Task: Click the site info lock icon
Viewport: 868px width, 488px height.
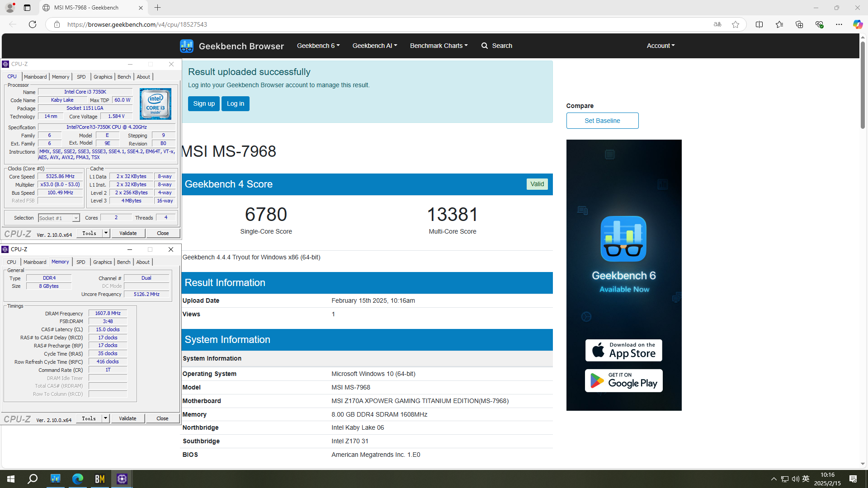Action: [x=57, y=24]
